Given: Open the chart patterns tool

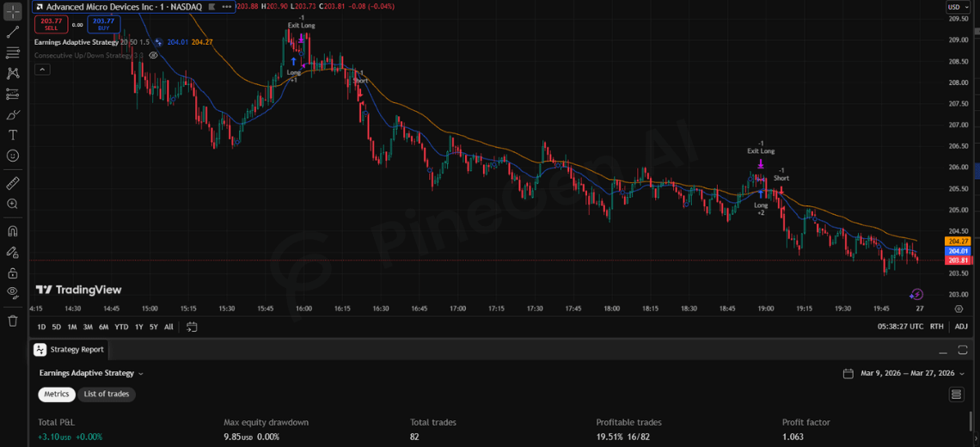Looking at the screenshot, I should (13, 73).
